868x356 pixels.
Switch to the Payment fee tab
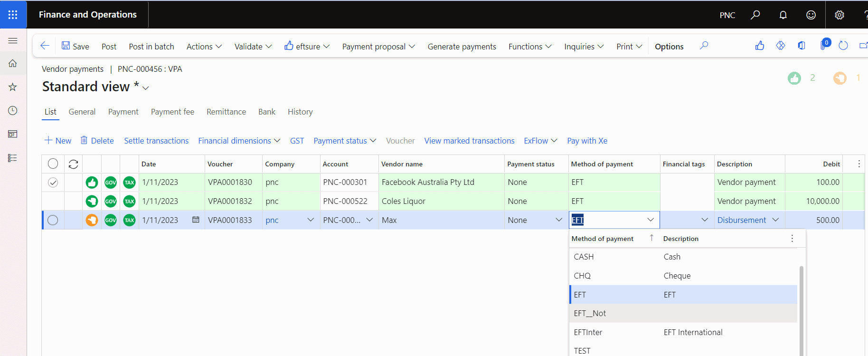pos(172,112)
